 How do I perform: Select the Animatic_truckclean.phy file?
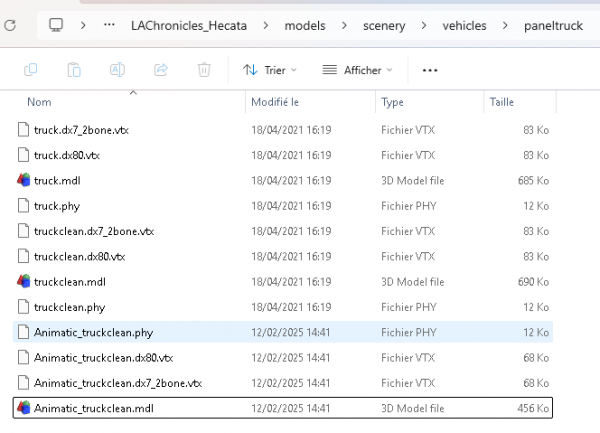tap(93, 332)
